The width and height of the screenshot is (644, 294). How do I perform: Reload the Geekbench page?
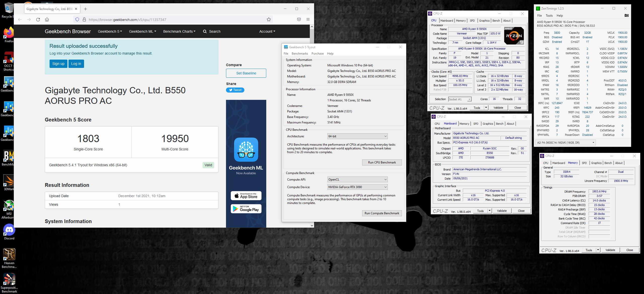click(38, 20)
